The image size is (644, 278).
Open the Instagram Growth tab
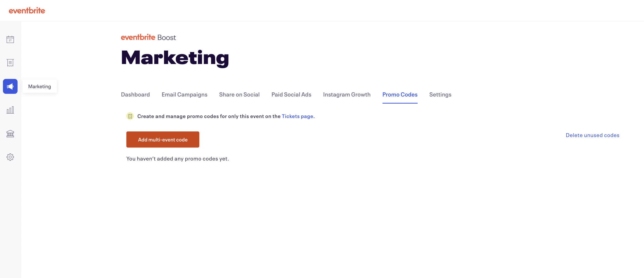[x=346, y=95]
